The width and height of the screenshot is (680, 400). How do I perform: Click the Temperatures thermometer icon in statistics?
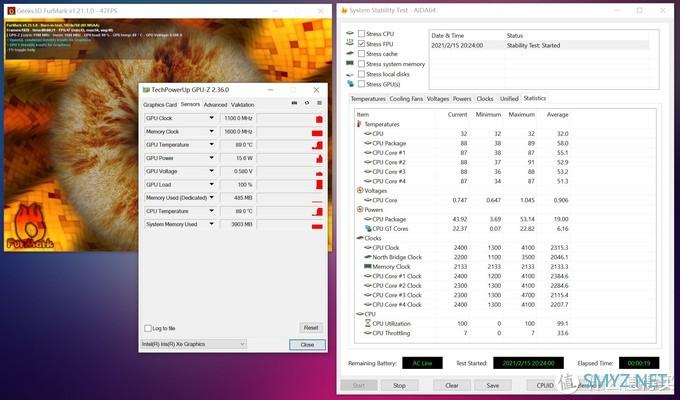pos(359,124)
